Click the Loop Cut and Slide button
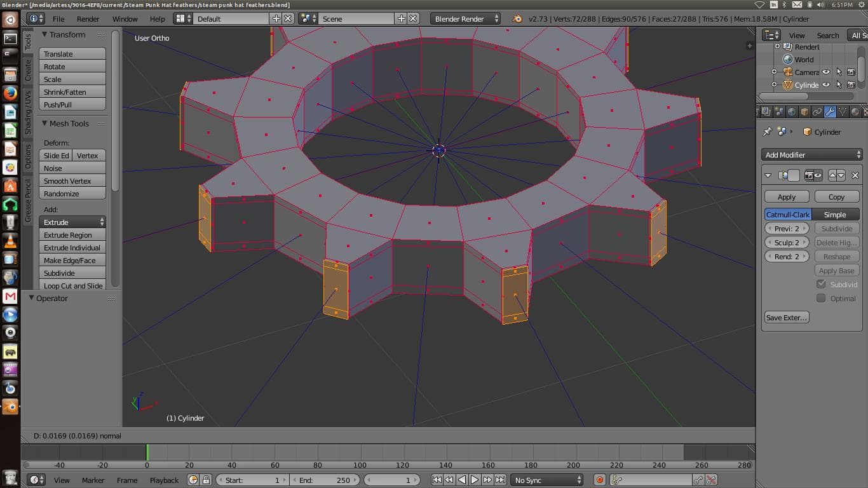 tap(72, 285)
